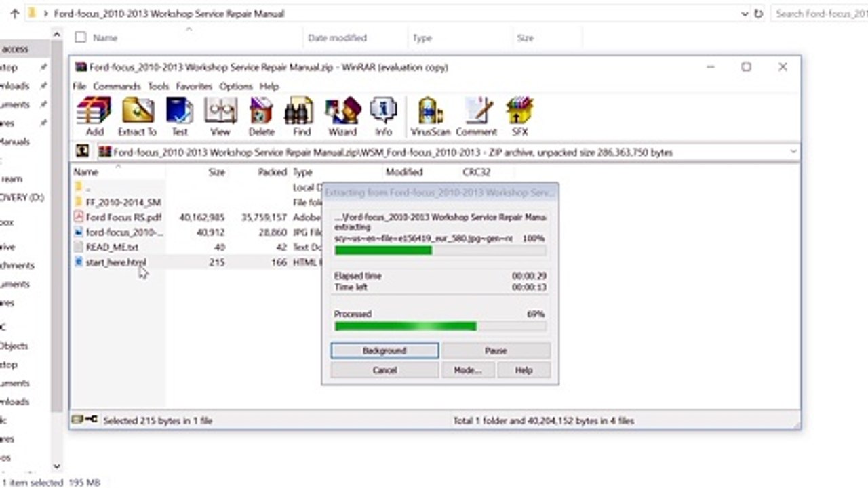The width and height of the screenshot is (868, 488).
Task: Expand the Explorer address bar history dropdown
Action: pos(746,14)
